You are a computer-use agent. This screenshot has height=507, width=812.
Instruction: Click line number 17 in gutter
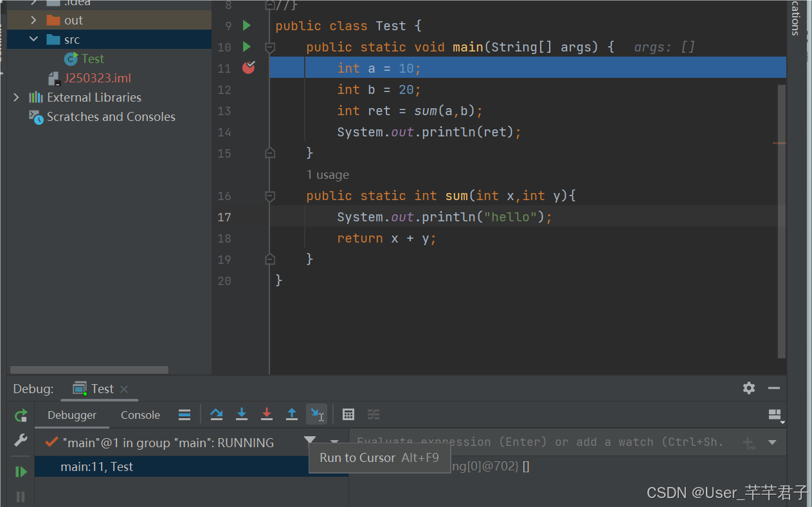click(x=224, y=217)
